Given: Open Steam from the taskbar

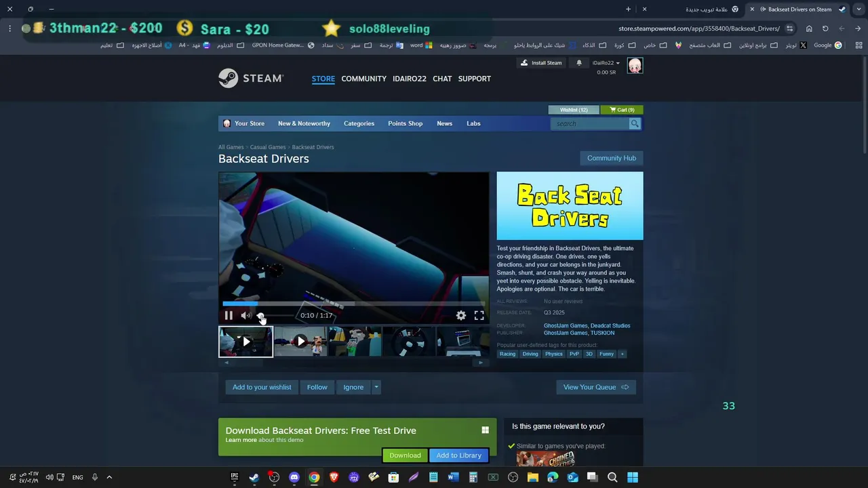Looking at the screenshot, I should 254,477.
